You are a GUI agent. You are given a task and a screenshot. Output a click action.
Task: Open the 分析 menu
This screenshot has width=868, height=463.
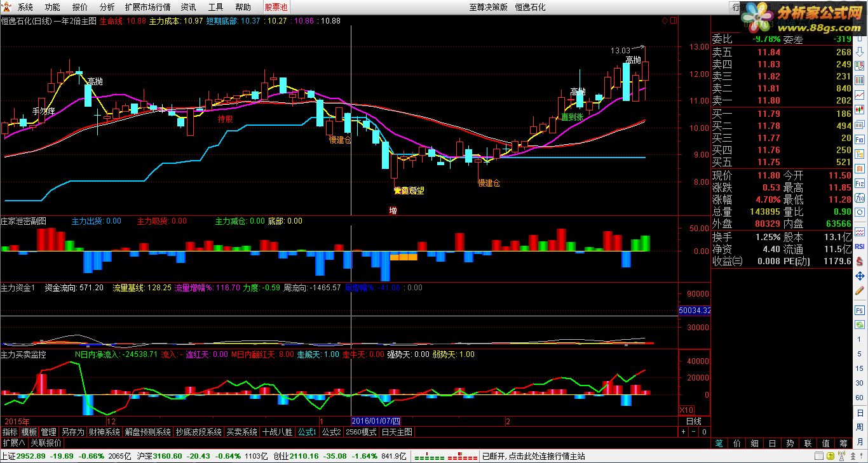(x=107, y=7)
